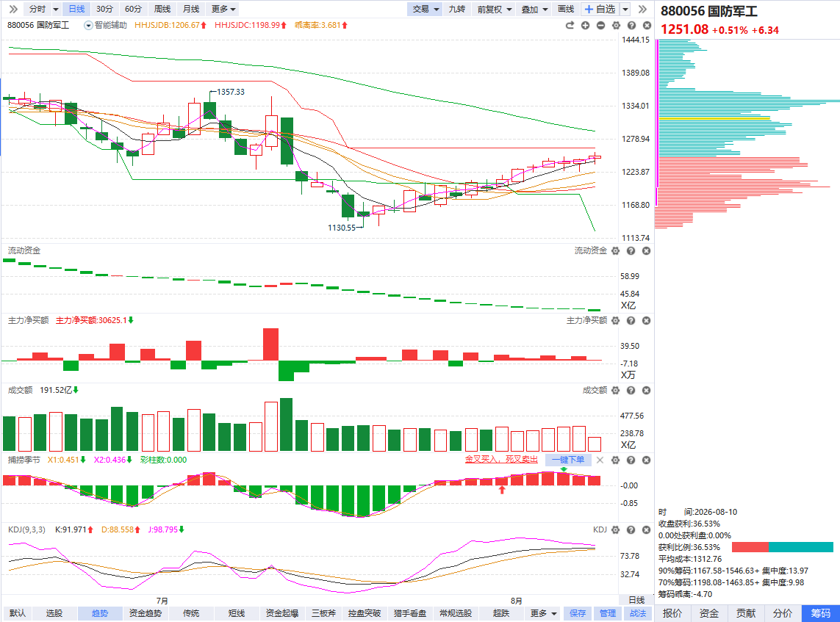Open help icon for 流动资金 indicator
840x622 pixels.
click(x=631, y=251)
